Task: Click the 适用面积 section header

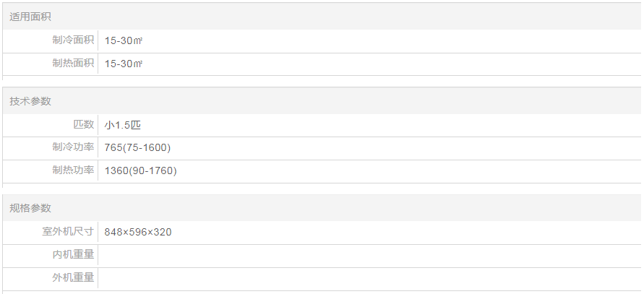Action: [x=30, y=17]
